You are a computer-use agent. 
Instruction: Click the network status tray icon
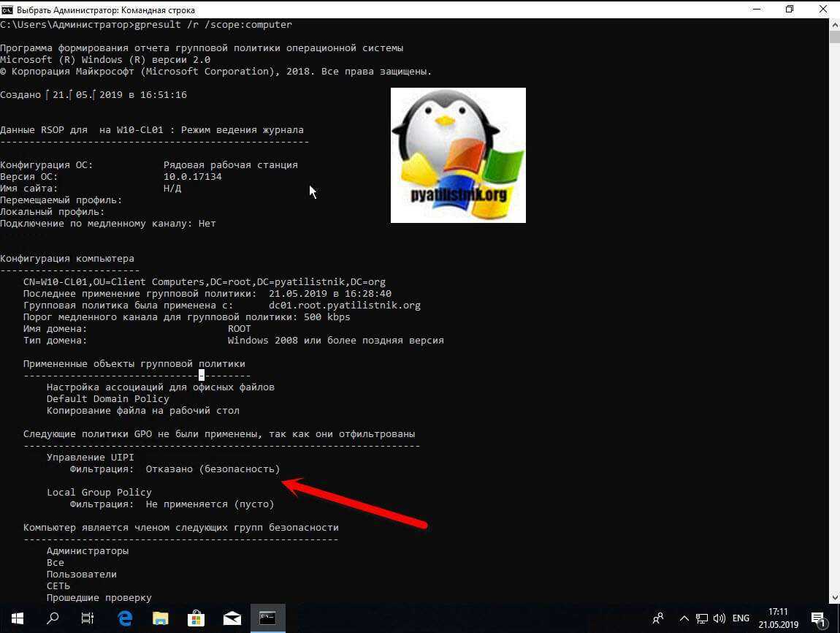pyautogui.click(x=702, y=618)
